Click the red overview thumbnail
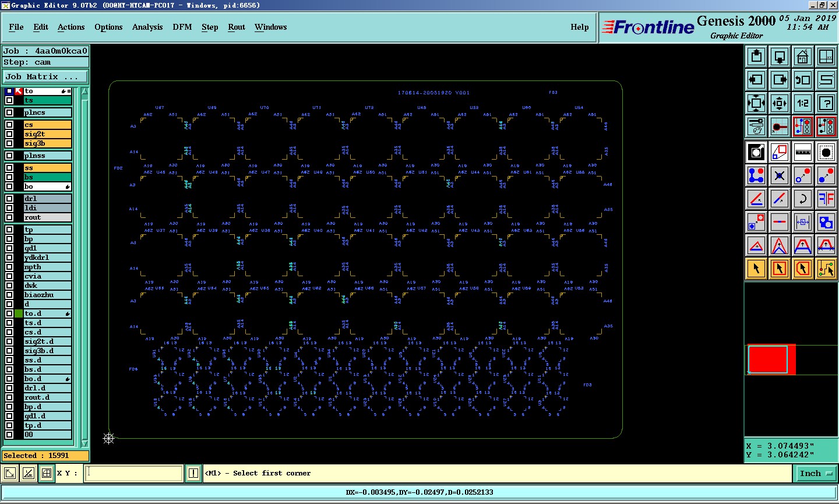 (771, 360)
